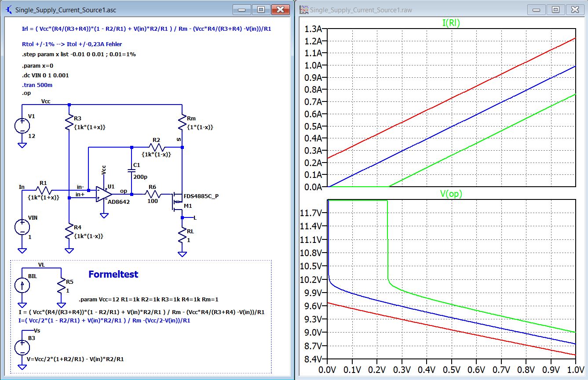588x380 pixels.
Task: Click the {1k*(1+x)} value of R3
Action: (91, 127)
